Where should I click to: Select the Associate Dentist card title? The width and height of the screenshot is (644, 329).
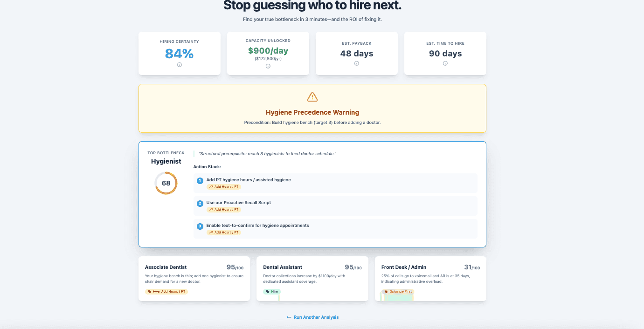click(166, 267)
